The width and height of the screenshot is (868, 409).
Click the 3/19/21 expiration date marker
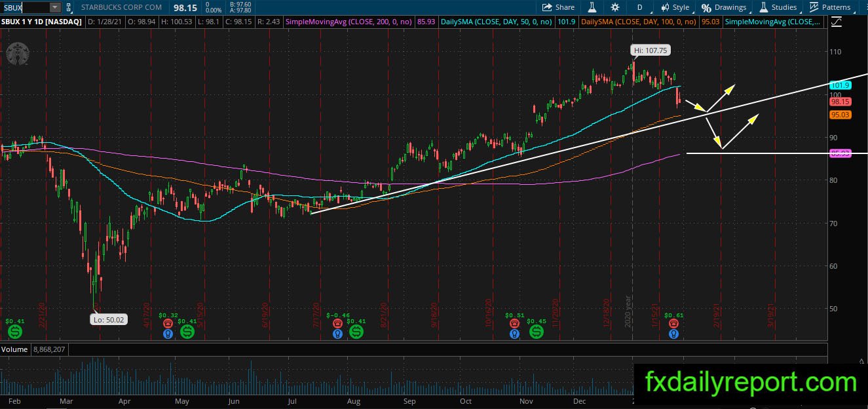772,316
